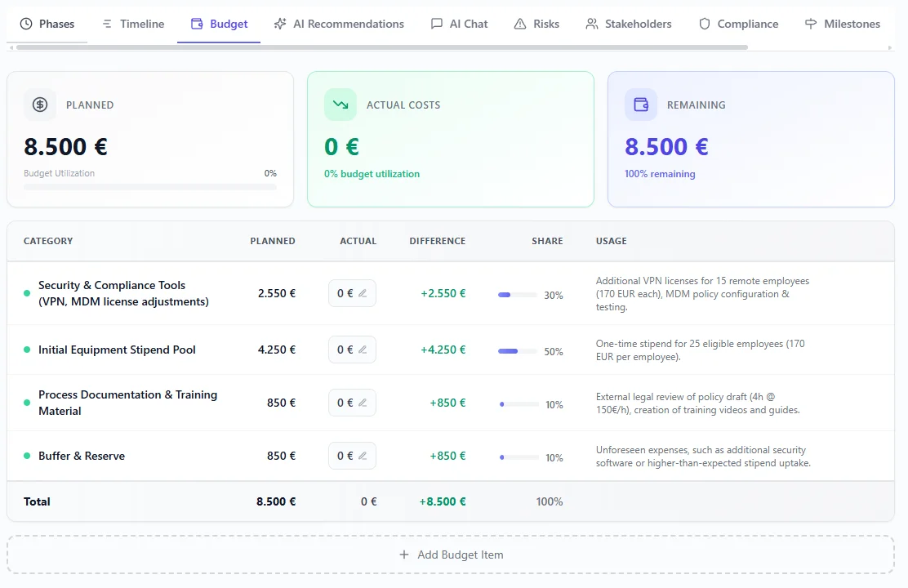
Task: Switch to the Timeline tab
Action: point(132,24)
